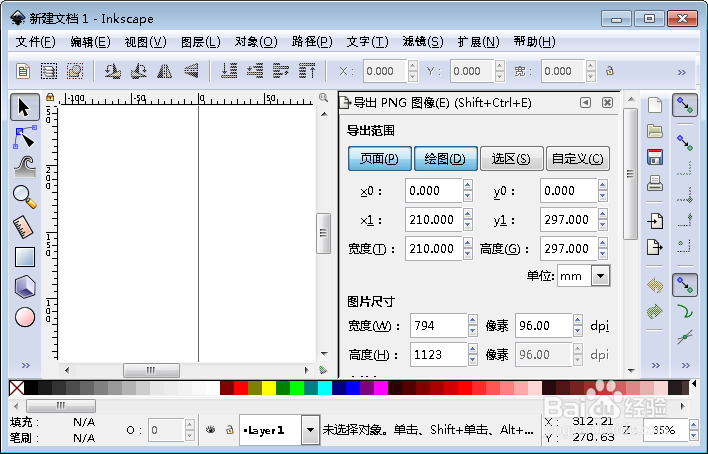The width and height of the screenshot is (708, 454).
Task: Click Save floppy icon in command bar
Action: pyautogui.click(x=655, y=157)
